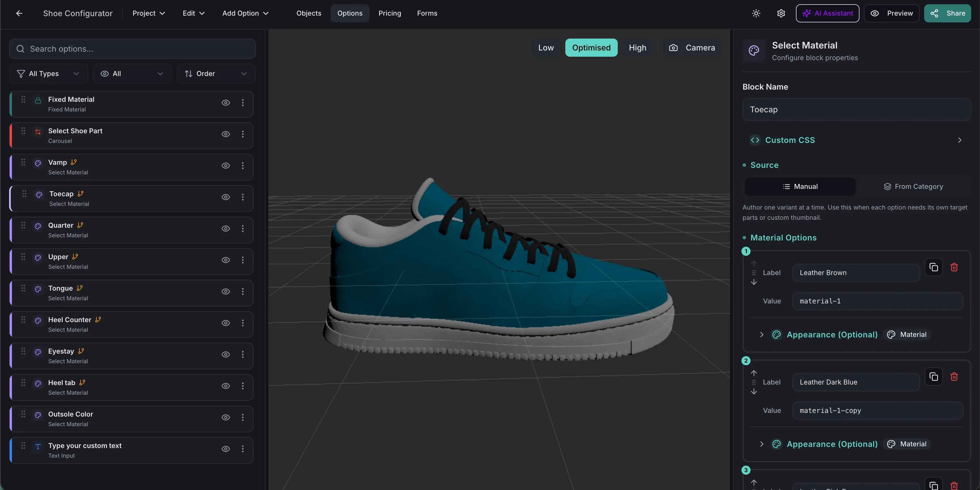Viewport: 980px width, 490px height.
Task: Duplicate the Leather Dark Blue material option
Action: 933,377
